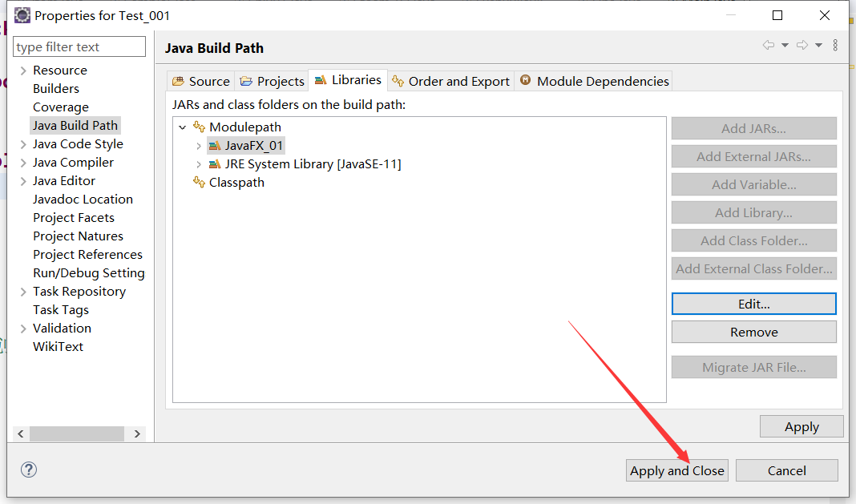Click the Classpath key icon

tap(199, 183)
